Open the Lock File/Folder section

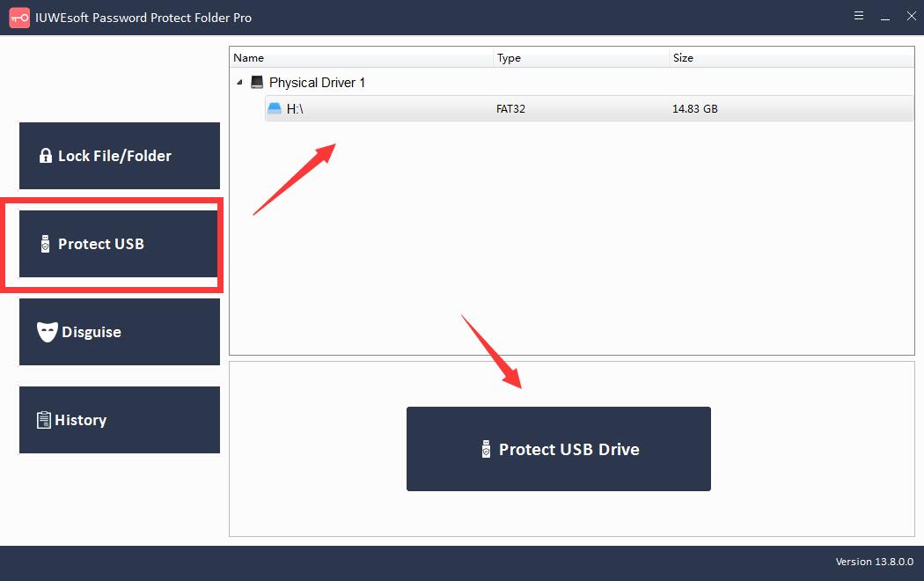pyautogui.click(x=120, y=156)
